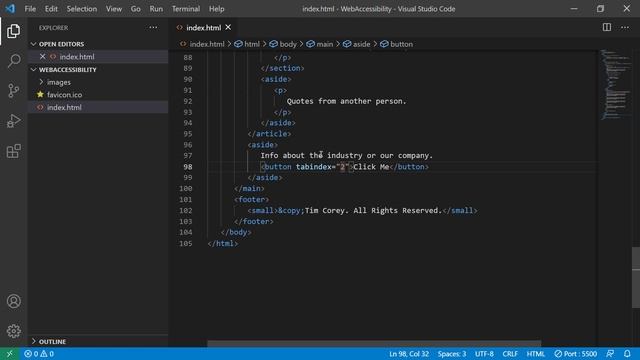640x360 pixels.
Task: Open the View menu
Action: tap(114, 9)
